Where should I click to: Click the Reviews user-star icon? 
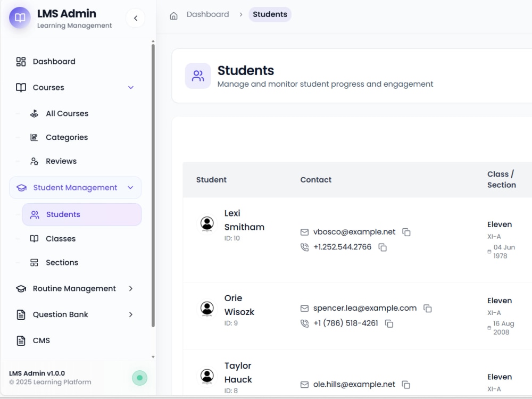coord(34,161)
